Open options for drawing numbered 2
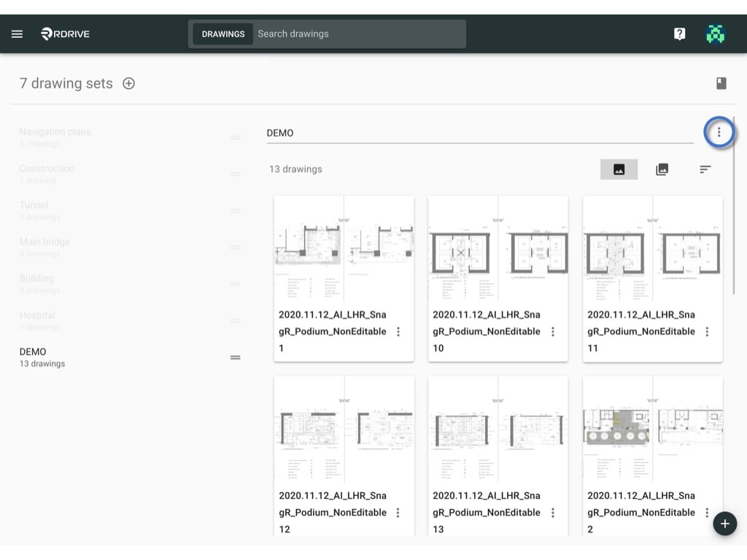Viewport: 747px width, 560px height. coord(707,513)
